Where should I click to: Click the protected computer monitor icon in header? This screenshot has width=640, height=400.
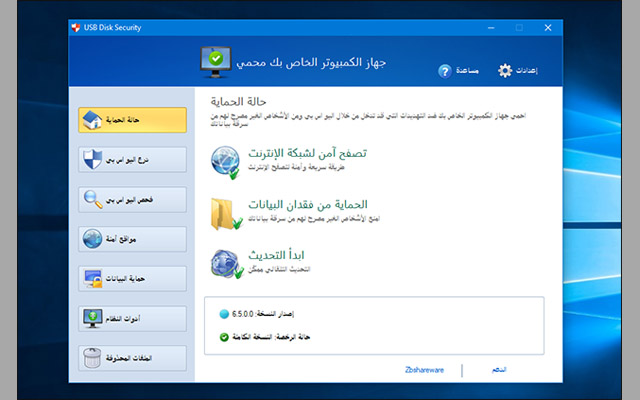(x=220, y=61)
